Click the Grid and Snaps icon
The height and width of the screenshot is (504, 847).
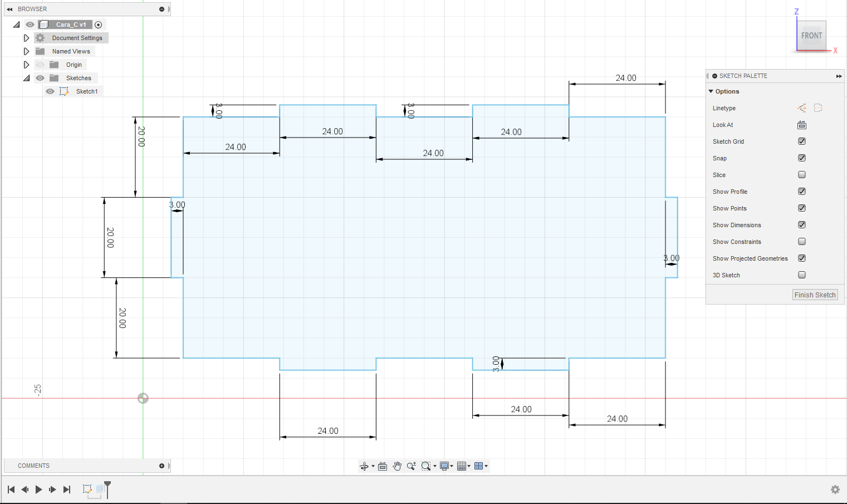tap(461, 466)
